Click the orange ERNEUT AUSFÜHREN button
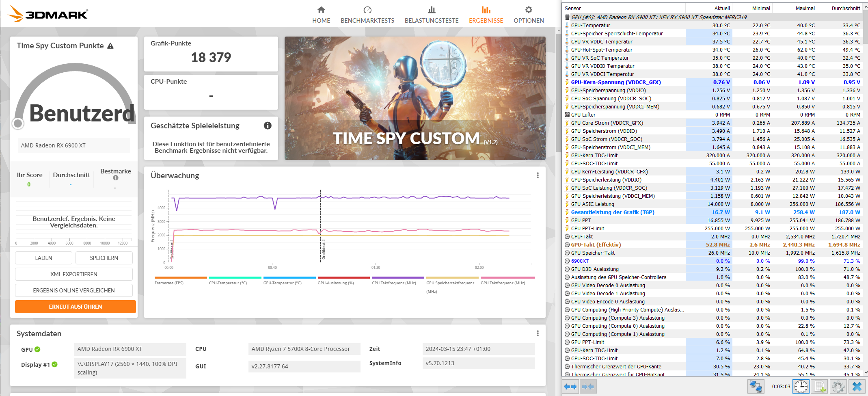This screenshot has height=396, width=868. [x=76, y=307]
